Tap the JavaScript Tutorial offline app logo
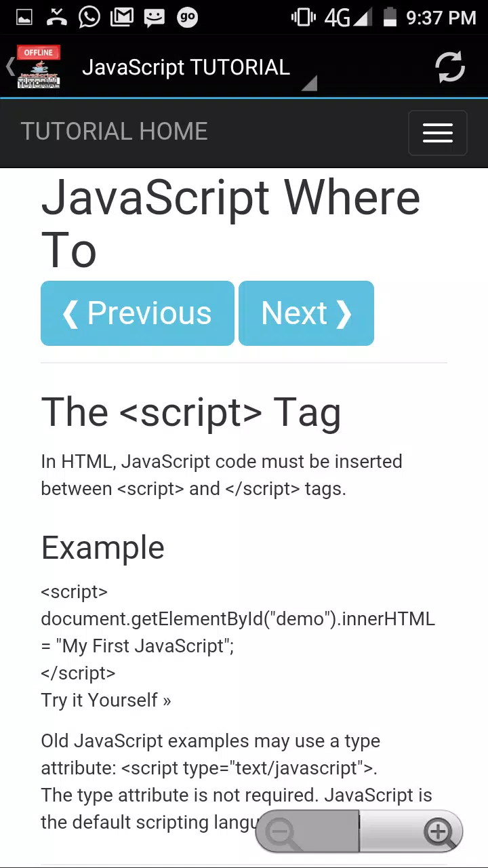 pyautogui.click(x=39, y=67)
